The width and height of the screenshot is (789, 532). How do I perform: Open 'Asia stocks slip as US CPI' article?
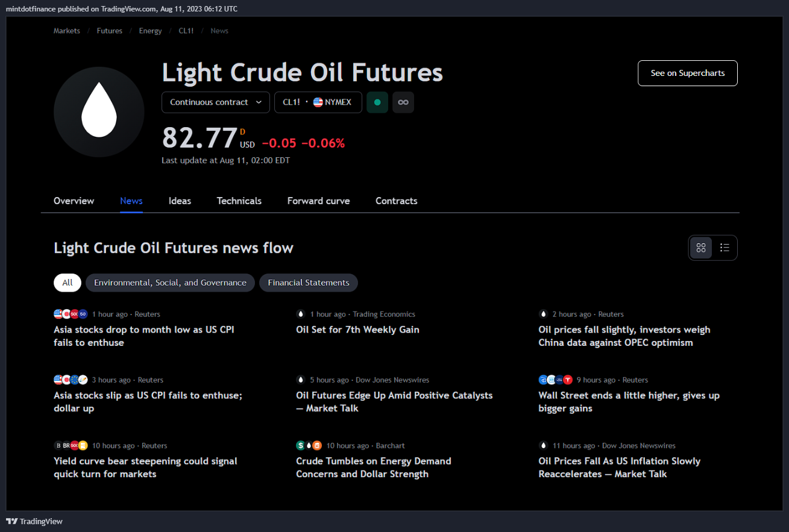pos(148,402)
